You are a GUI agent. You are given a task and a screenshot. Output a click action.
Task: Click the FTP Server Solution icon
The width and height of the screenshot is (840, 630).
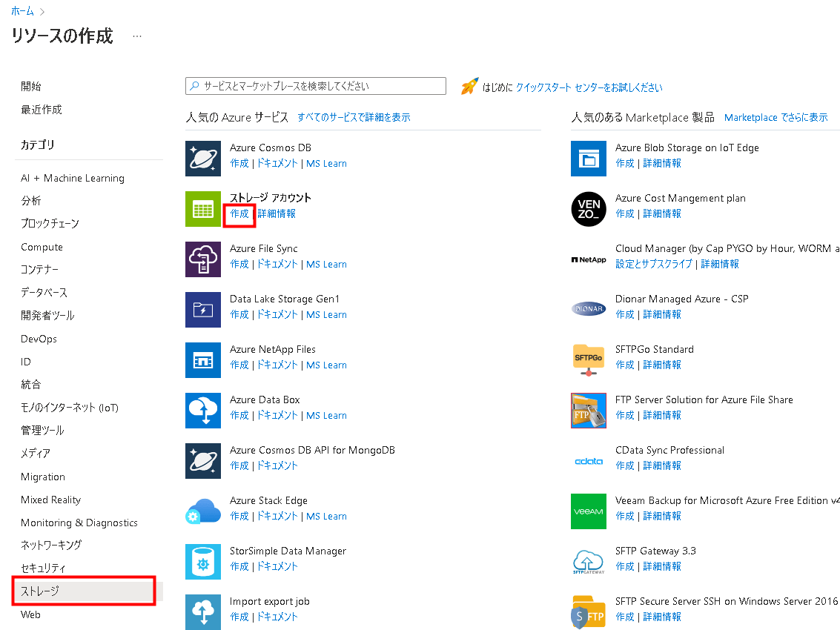point(588,411)
